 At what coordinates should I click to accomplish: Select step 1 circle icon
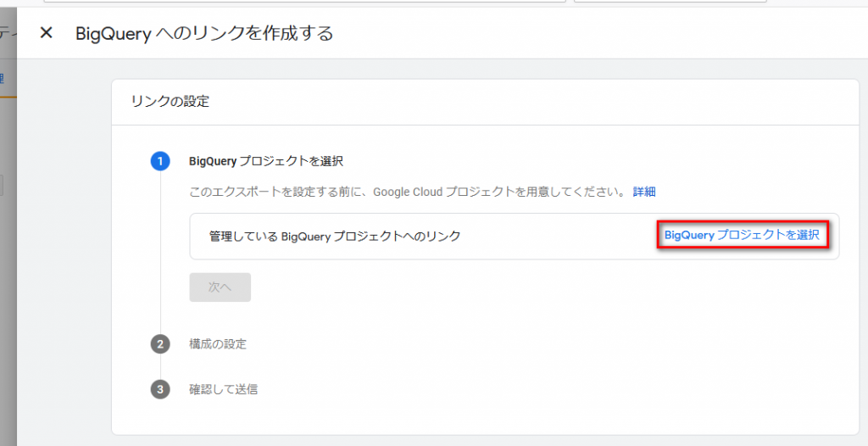pos(160,161)
